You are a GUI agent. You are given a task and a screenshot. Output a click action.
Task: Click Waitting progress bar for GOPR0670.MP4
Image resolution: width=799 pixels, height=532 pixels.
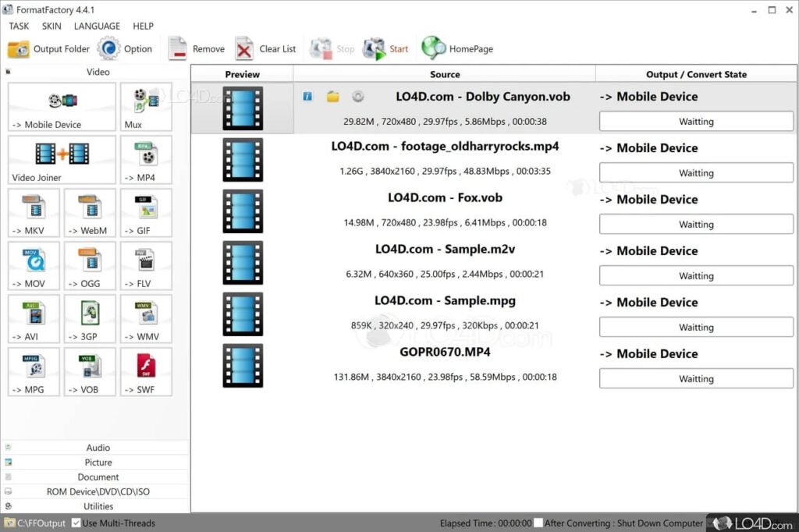click(696, 378)
